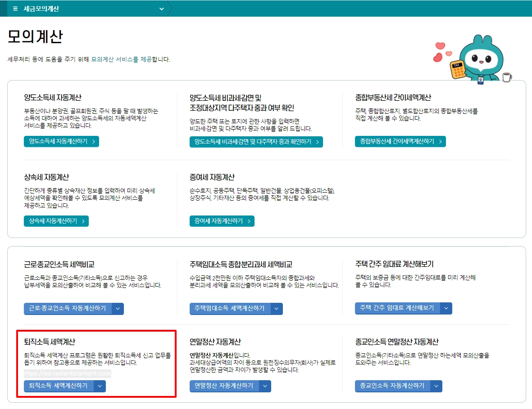
Task: Expand the 연말정산 자동계산하기 dropdown arrow
Action: (265, 386)
